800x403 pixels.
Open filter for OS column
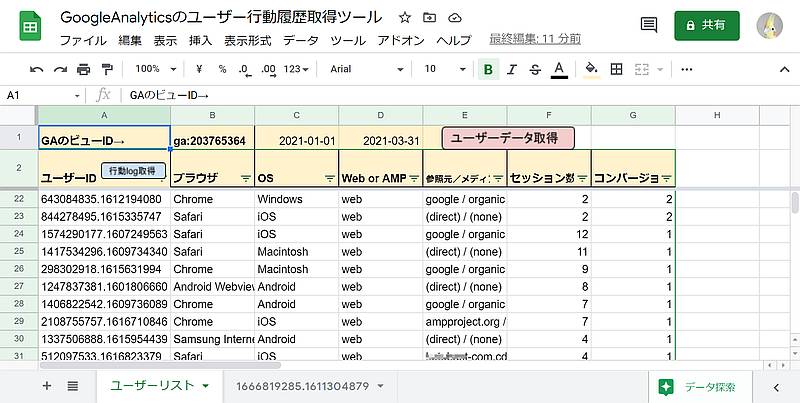point(330,179)
